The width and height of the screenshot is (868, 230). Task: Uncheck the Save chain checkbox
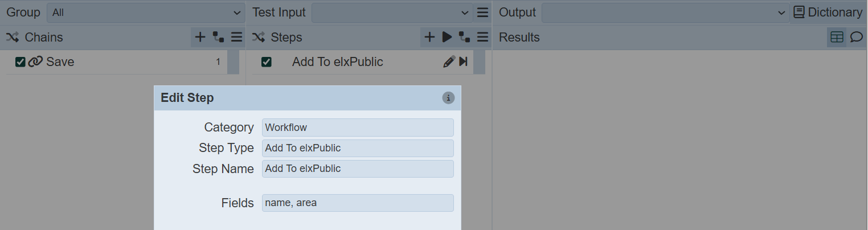click(x=21, y=62)
